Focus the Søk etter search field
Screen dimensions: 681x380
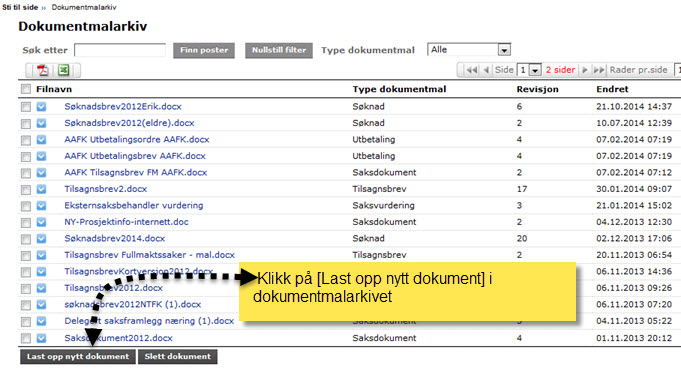(120, 50)
